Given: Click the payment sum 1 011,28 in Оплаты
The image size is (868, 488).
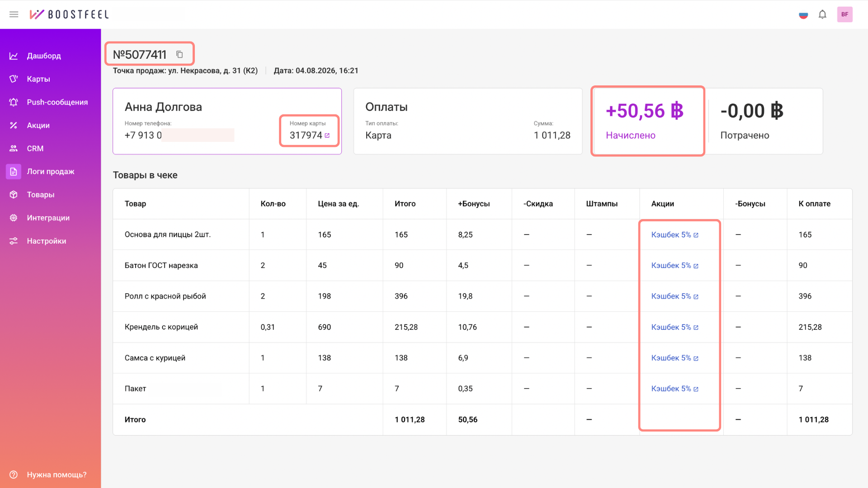Looking at the screenshot, I should [552, 135].
